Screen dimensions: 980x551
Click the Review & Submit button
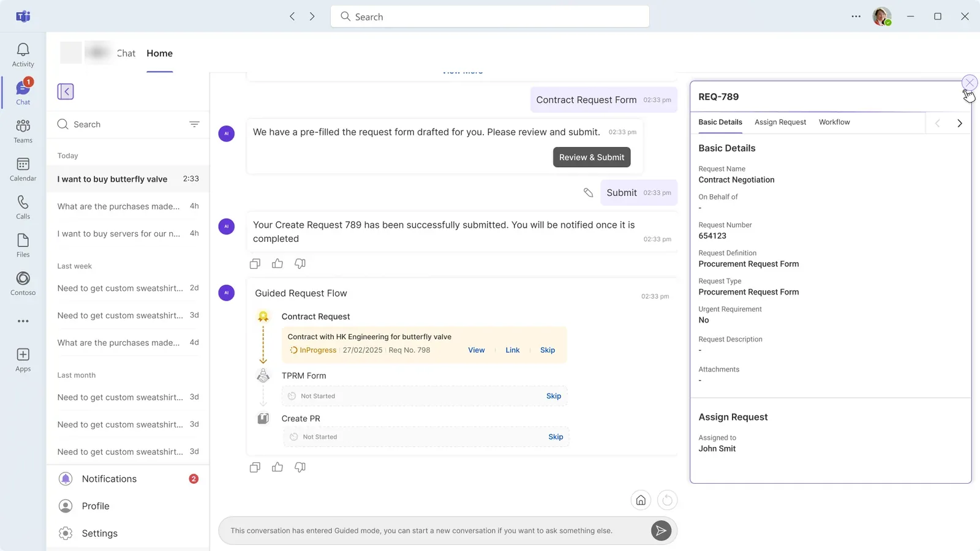592,157
